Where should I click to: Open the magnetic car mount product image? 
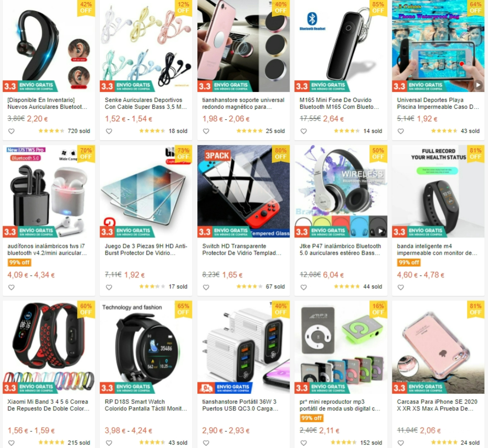pos(243,46)
